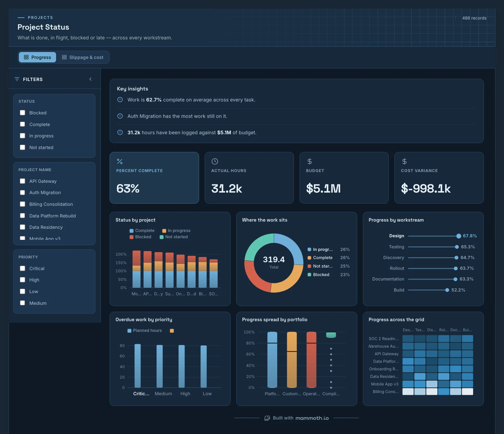The image size is (504, 434).
Task: Select the API Gateway project checkbox
Action: tap(22, 181)
